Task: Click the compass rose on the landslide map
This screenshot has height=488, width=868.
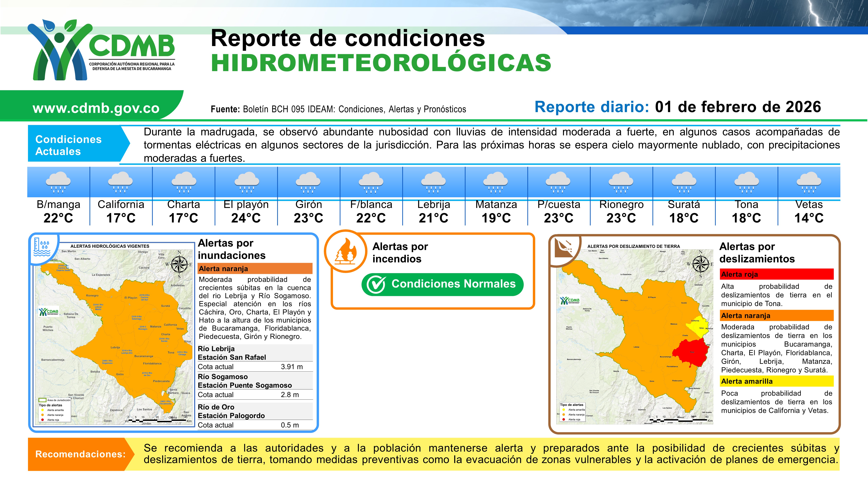Action: [701, 264]
